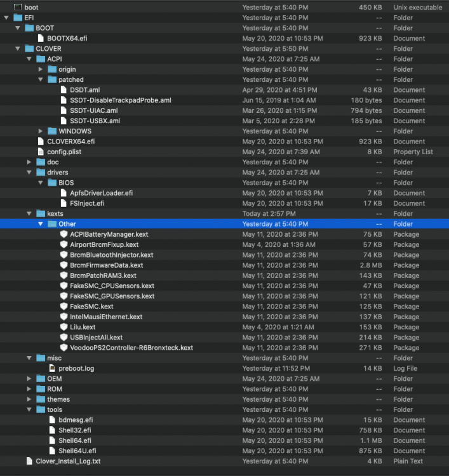Select the USBInjectAll.kext package icon
This screenshot has width=449, height=476.
64,338
